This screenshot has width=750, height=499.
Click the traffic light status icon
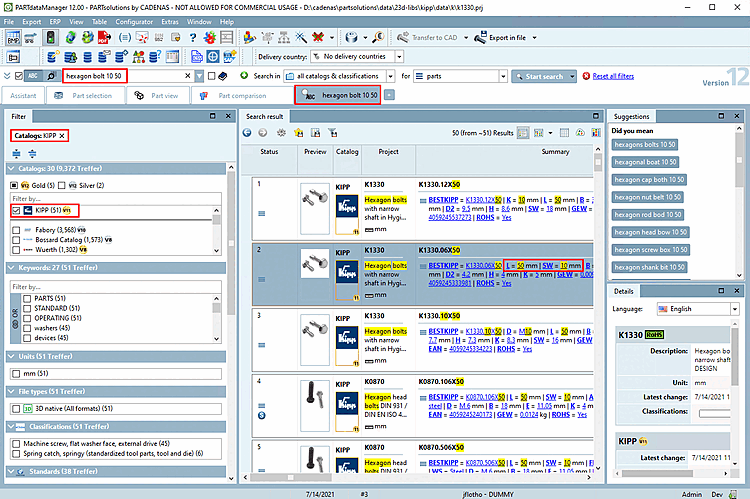point(50,37)
